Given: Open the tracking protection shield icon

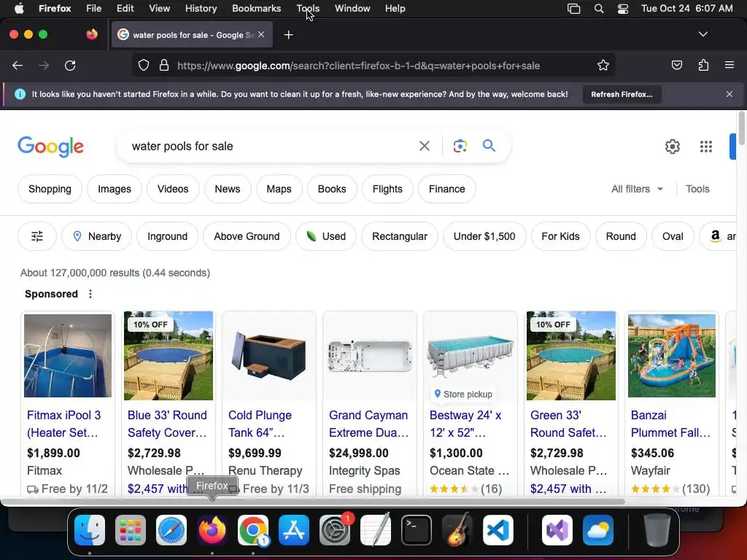Looking at the screenshot, I should [x=144, y=66].
